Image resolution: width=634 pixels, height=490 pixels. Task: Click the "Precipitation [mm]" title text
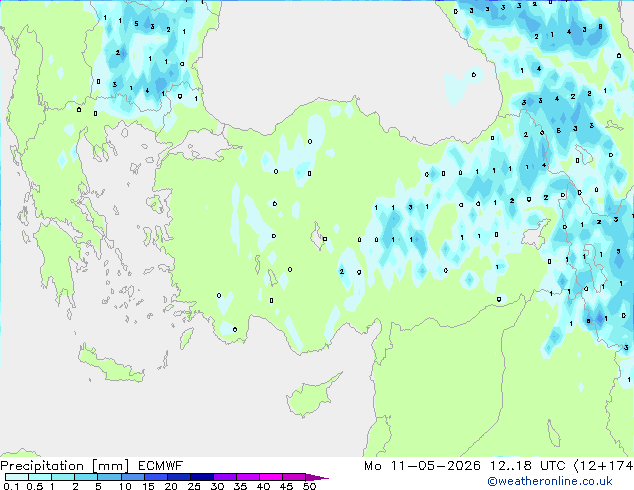(65, 466)
